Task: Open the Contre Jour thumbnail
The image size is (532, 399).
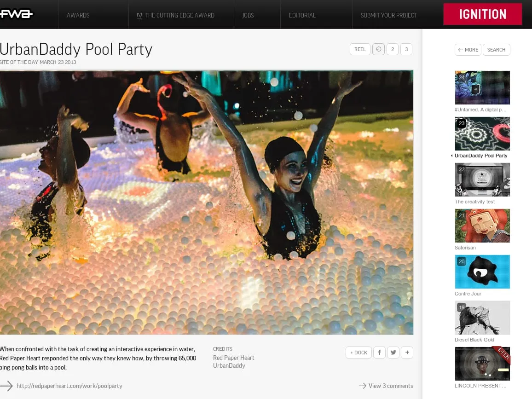Action: [482, 272]
